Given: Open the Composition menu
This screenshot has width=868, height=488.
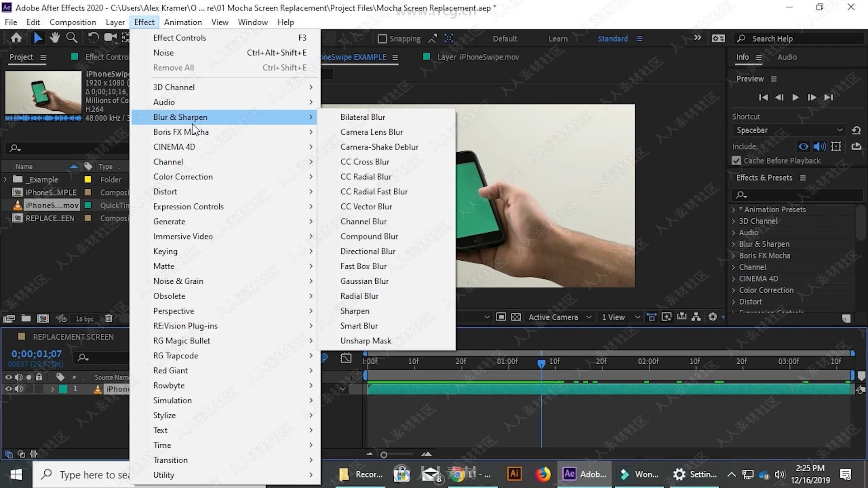Looking at the screenshot, I should tap(73, 22).
